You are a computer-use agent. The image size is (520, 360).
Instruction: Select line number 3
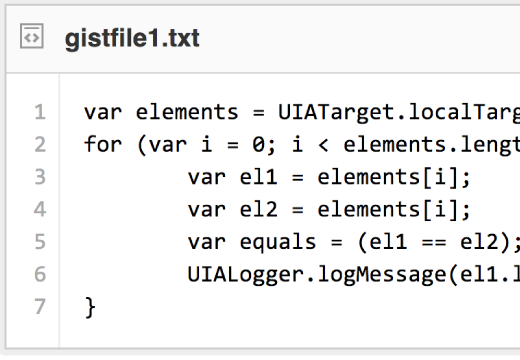tap(40, 177)
